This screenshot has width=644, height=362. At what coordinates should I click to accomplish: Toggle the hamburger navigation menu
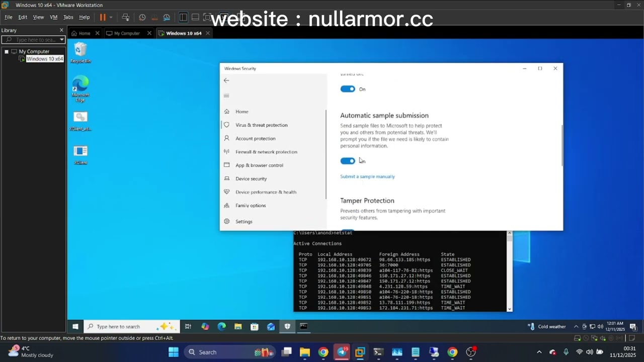tap(226, 96)
